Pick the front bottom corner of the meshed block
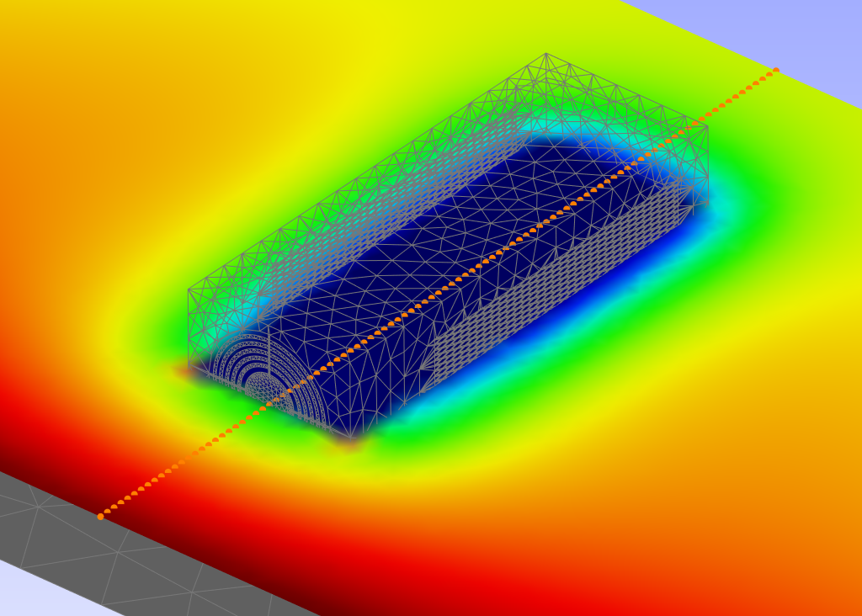862x616 pixels. (x=352, y=438)
